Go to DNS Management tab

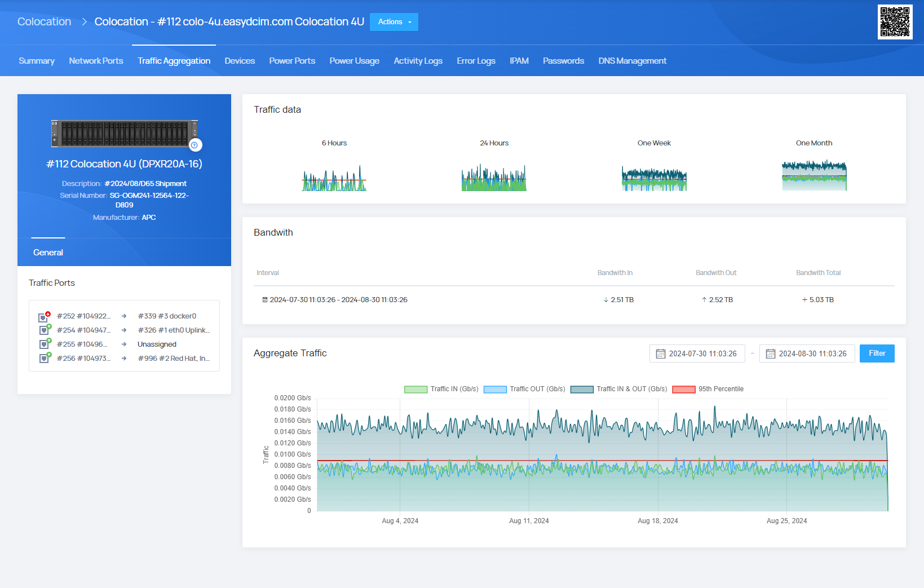pyautogui.click(x=633, y=61)
